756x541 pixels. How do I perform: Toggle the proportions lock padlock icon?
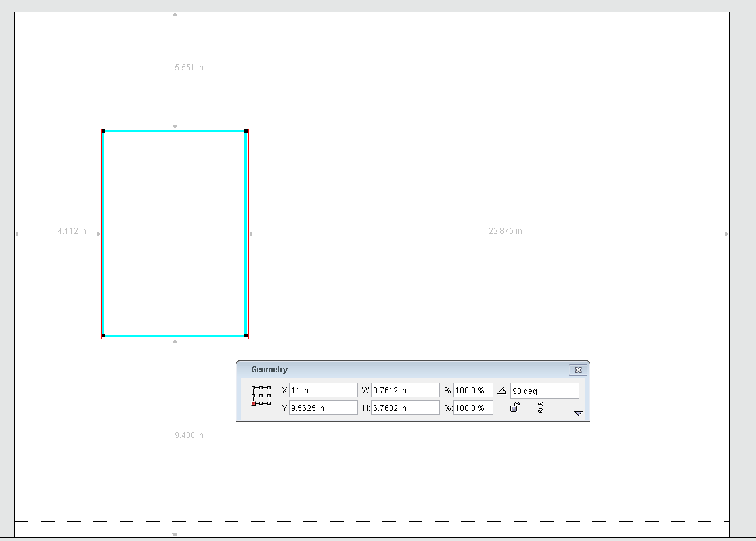pos(515,407)
